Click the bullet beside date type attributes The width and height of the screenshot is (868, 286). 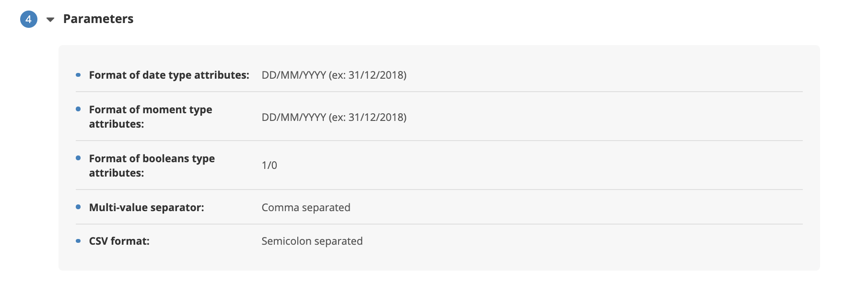[x=78, y=75]
